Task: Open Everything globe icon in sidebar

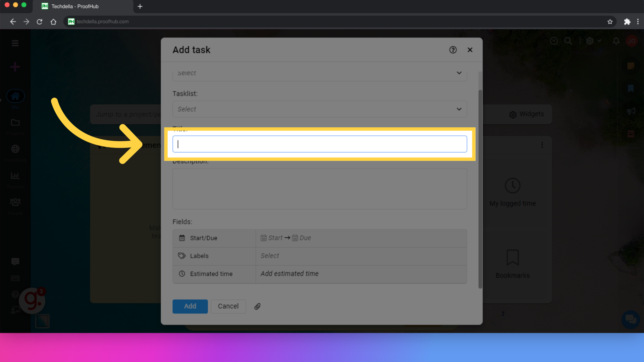Action: click(x=15, y=149)
